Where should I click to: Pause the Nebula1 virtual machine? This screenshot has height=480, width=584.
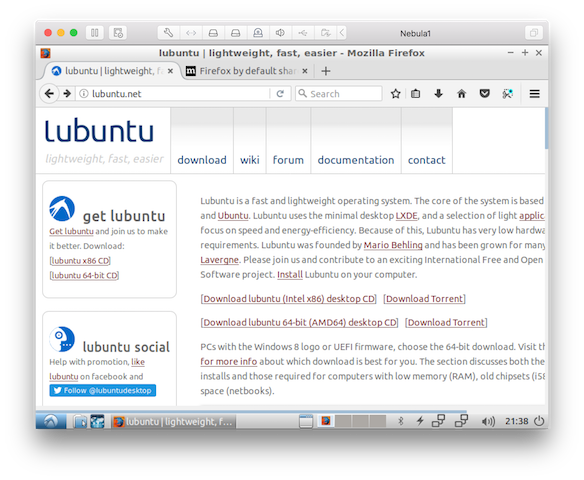(95, 33)
